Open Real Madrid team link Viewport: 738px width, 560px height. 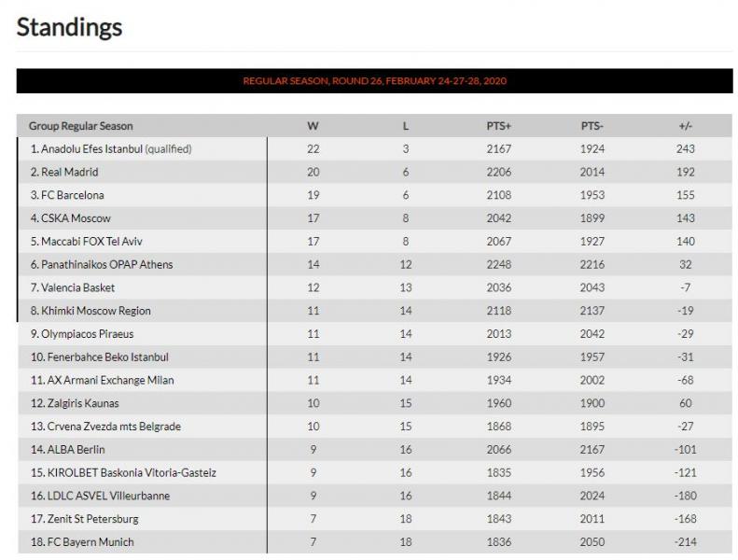70,172
